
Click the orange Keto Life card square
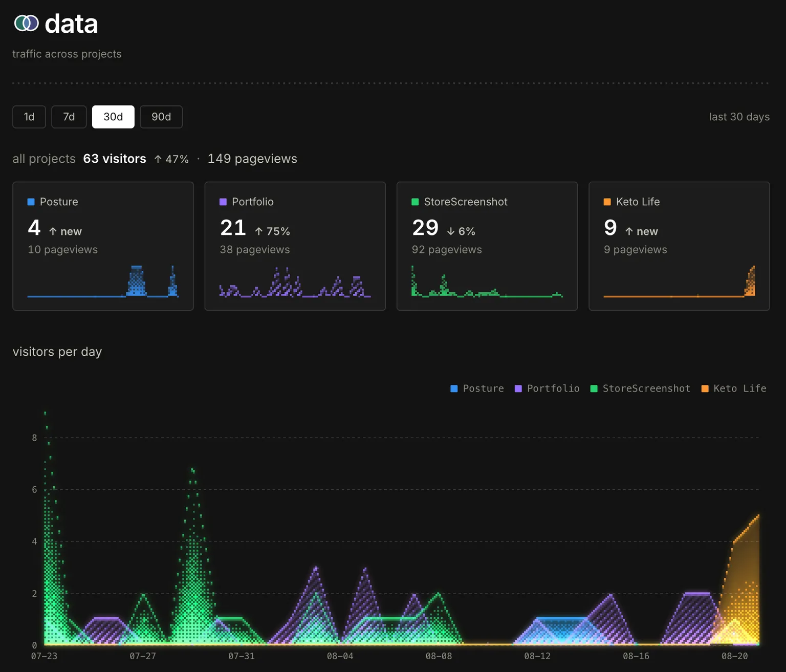pyautogui.click(x=607, y=202)
